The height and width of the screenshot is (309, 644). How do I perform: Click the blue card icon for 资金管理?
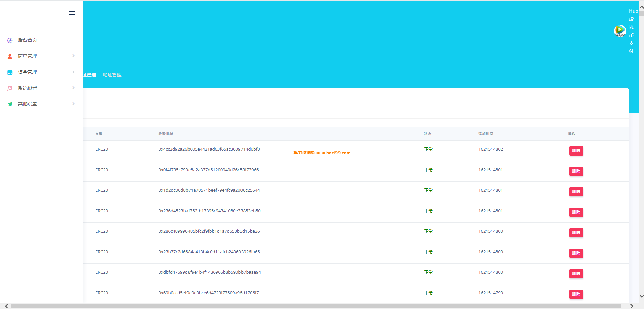coord(10,72)
